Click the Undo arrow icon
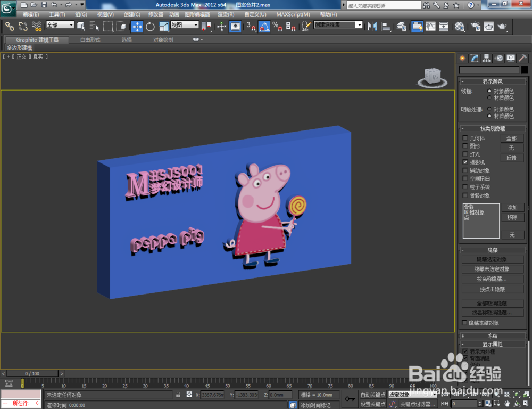532x409 pixels. pos(54,5)
